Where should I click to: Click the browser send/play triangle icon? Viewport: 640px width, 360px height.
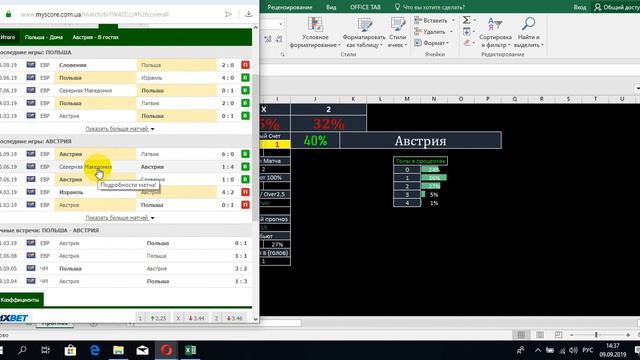coord(228,14)
